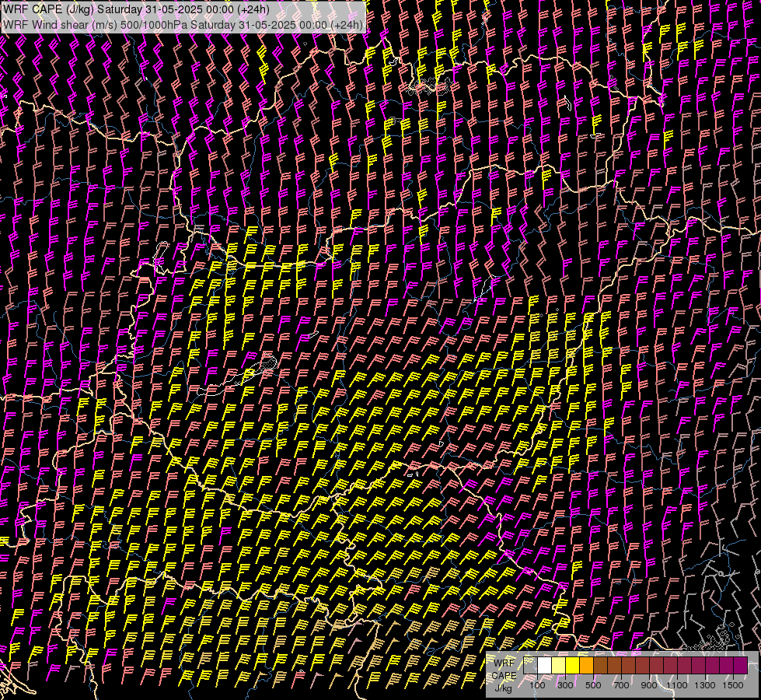Click the WRF Wind shear title line

click(x=183, y=25)
